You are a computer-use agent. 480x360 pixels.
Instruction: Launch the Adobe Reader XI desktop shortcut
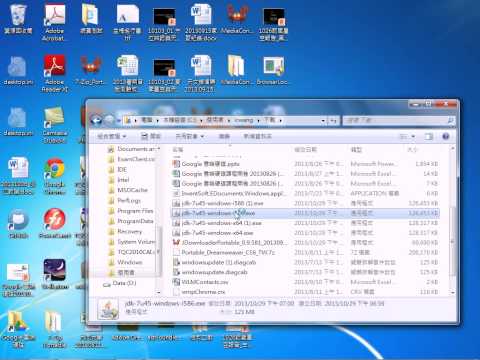pyautogui.click(x=54, y=73)
